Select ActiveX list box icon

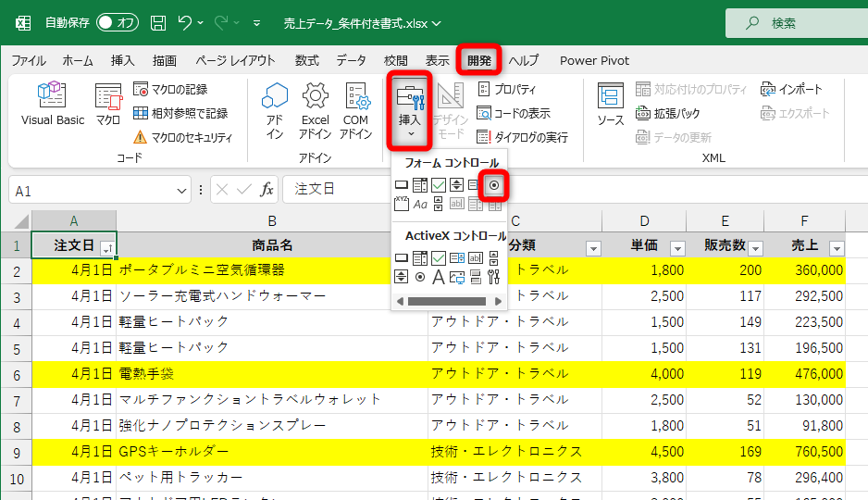457,258
